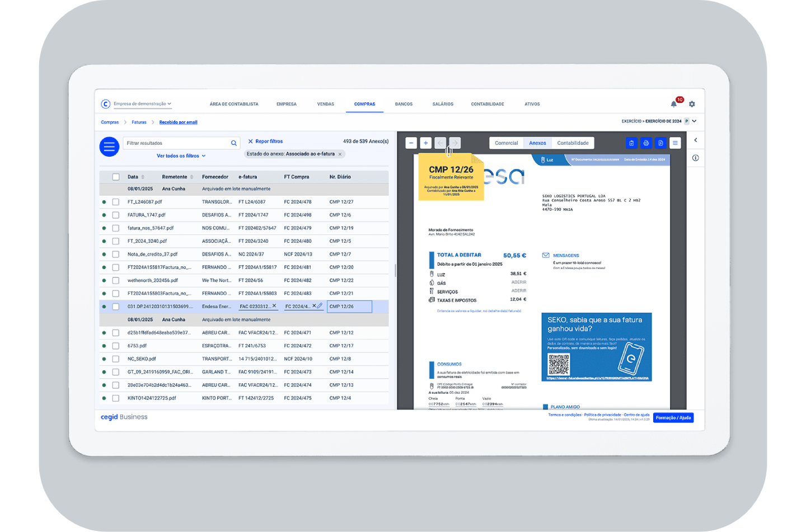Zoom in the document with plus button
806x532 pixels.
[x=425, y=143]
